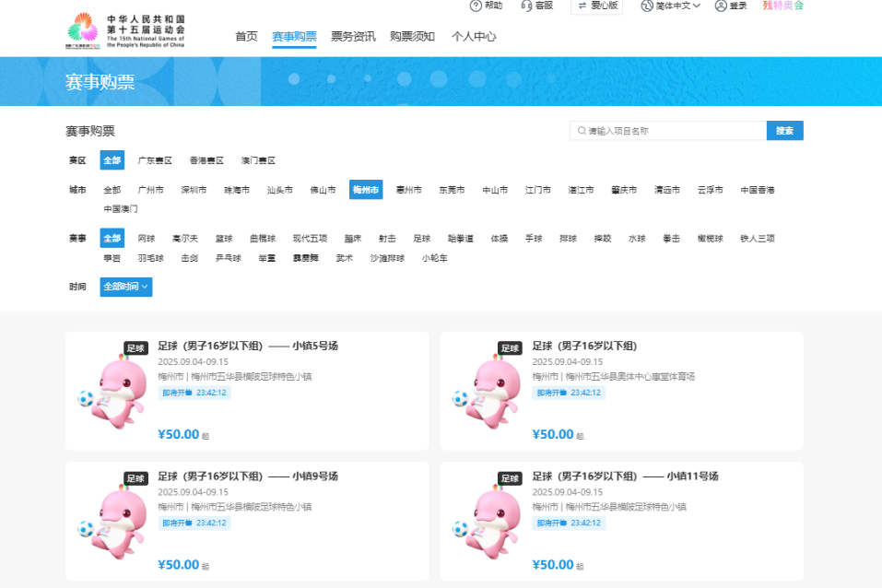This screenshot has height=588, width=882.
Task: Select 广东赛区 in the 赛区 filter
Action: coord(155,160)
